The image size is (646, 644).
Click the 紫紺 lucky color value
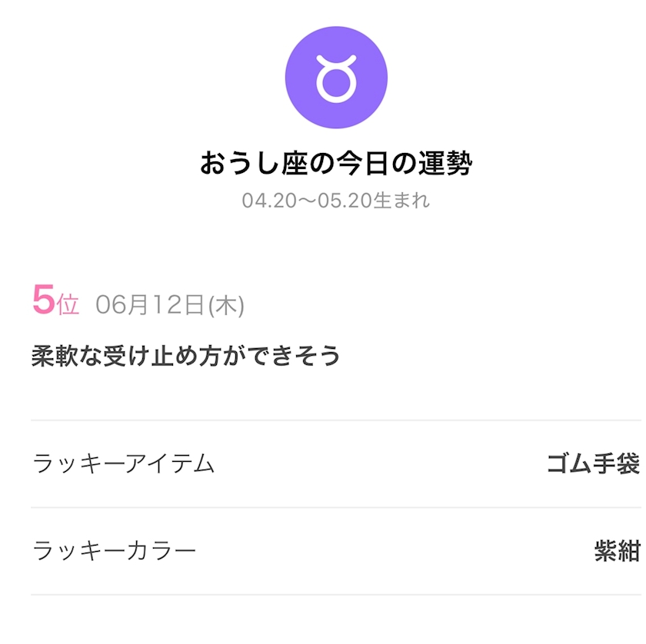pyautogui.click(x=617, y=551)
